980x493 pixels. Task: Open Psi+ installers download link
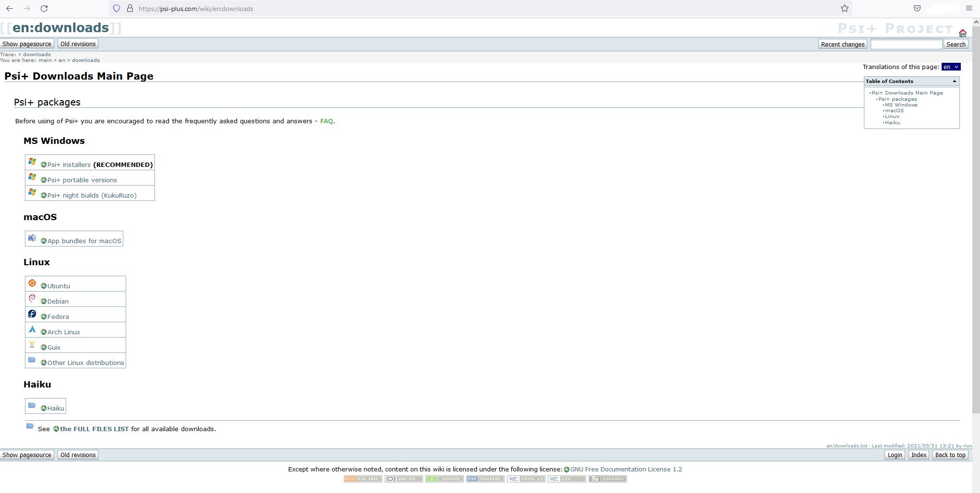69,165
